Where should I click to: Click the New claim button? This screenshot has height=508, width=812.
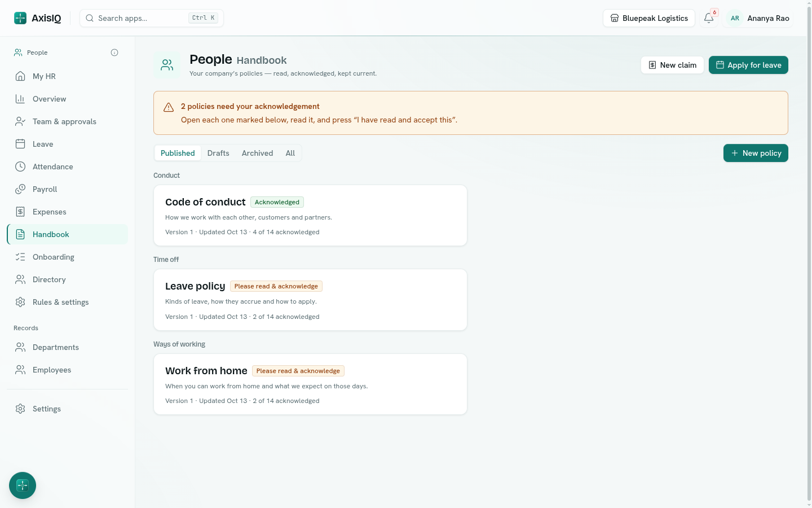pyautogui.click(x=672, y=65)
